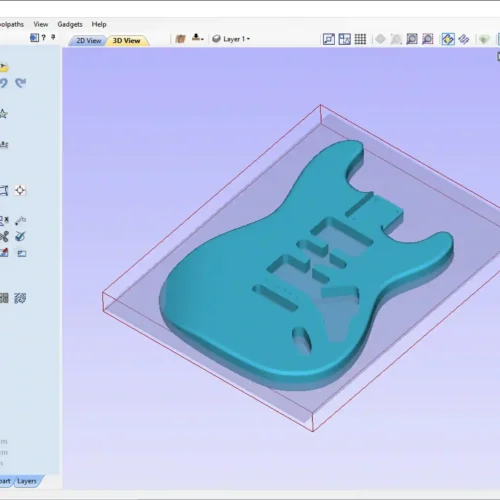Open the Gadgets menu
The width and height of the screenshot is (500, 500).
pyautogui.click(x=70, y=24)
